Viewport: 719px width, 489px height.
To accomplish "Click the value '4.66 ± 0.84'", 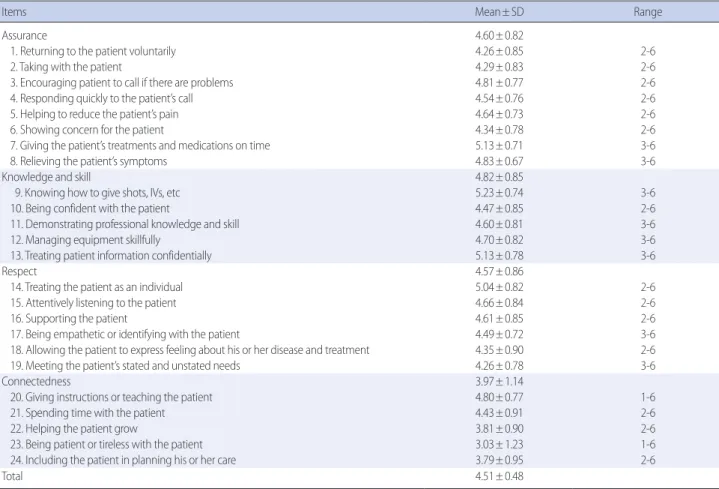I will click(x=499, y=303).
